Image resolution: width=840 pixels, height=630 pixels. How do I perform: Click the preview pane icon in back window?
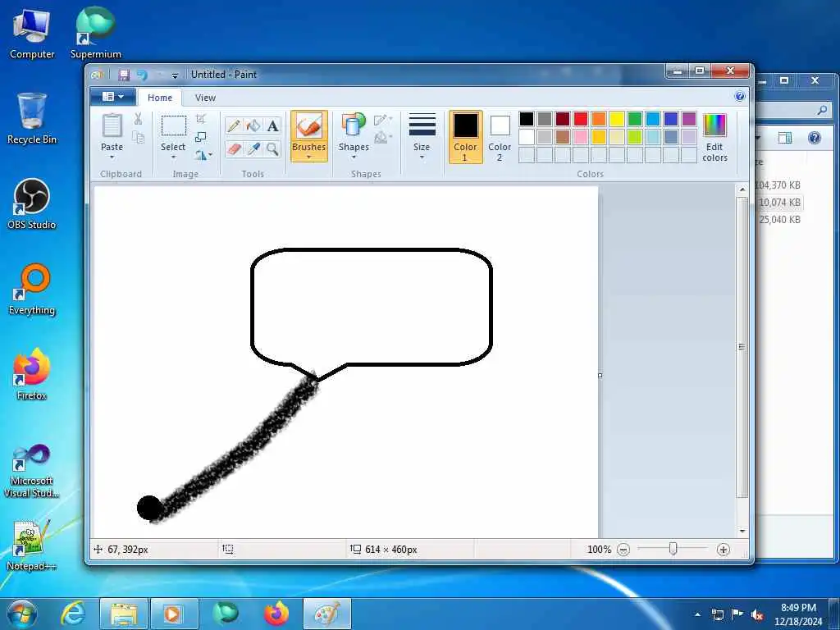(x=785, y=138)
